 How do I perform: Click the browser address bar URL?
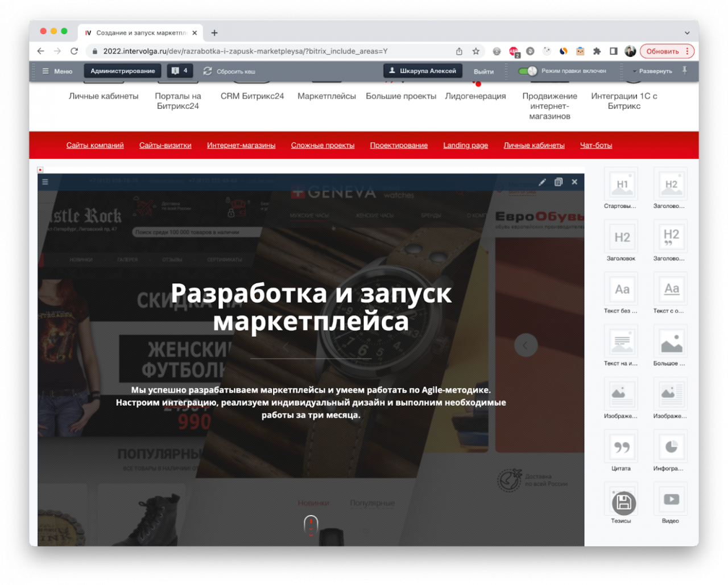coord(245,51)
